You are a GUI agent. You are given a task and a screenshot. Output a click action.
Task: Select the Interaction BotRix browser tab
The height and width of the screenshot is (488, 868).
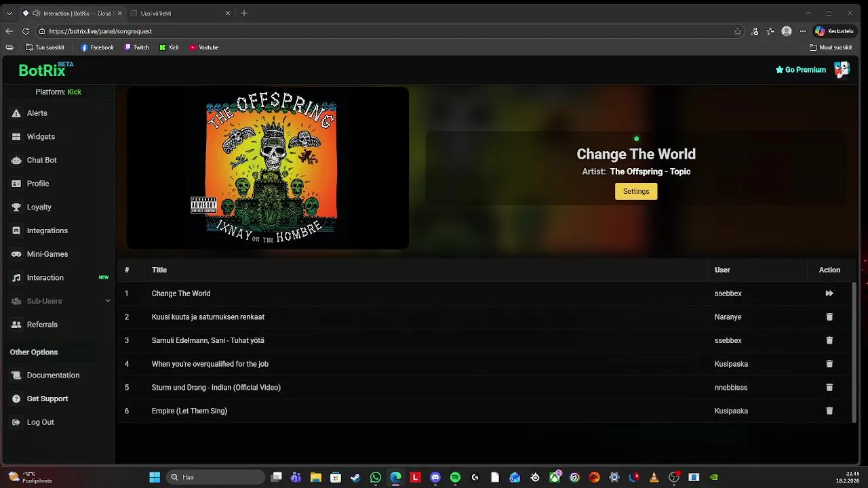(x=72, y=13)
